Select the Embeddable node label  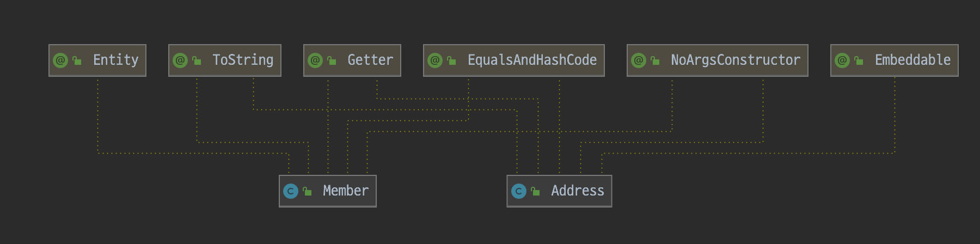pos(913,60)
